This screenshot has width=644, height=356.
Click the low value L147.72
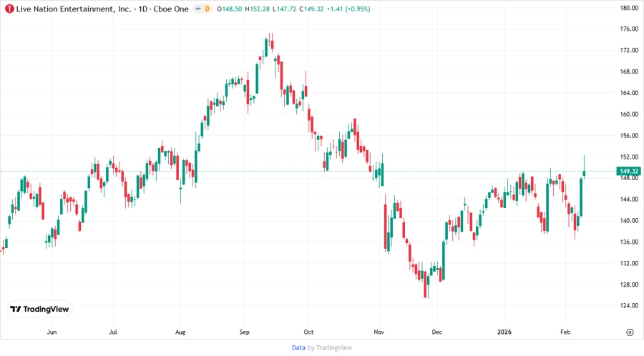coord(284,9)
